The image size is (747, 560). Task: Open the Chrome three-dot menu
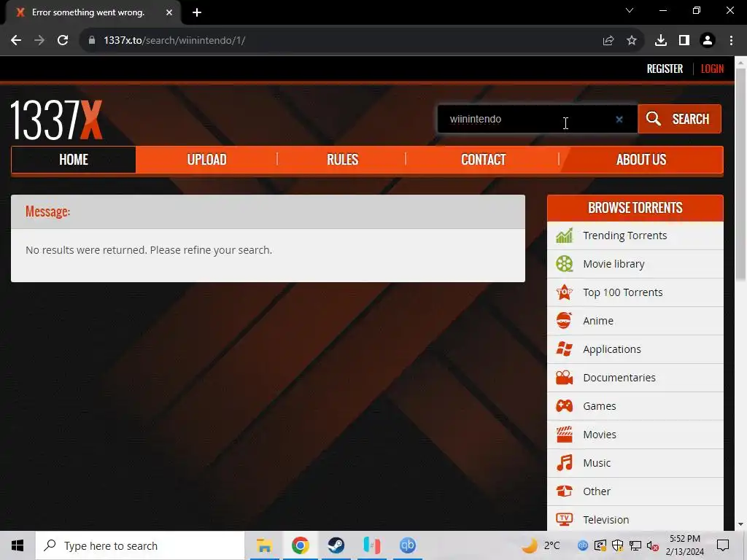(x=731, y=41)
